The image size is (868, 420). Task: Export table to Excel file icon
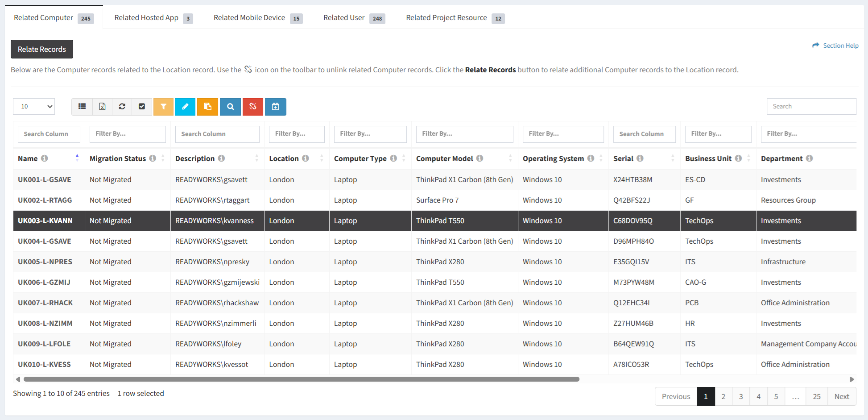pos(102,107)
